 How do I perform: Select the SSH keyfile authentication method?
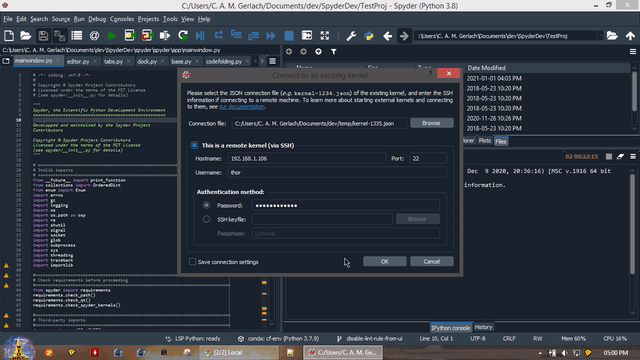click(207, 219)
